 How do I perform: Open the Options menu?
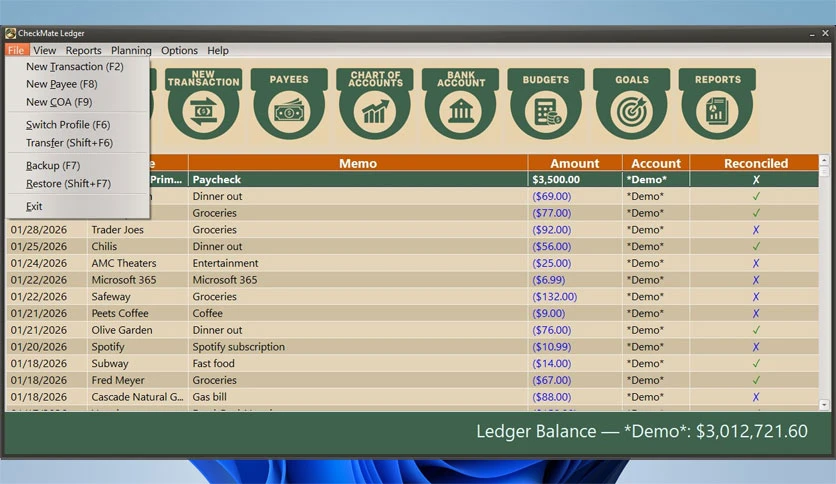(x=179, y=50)
